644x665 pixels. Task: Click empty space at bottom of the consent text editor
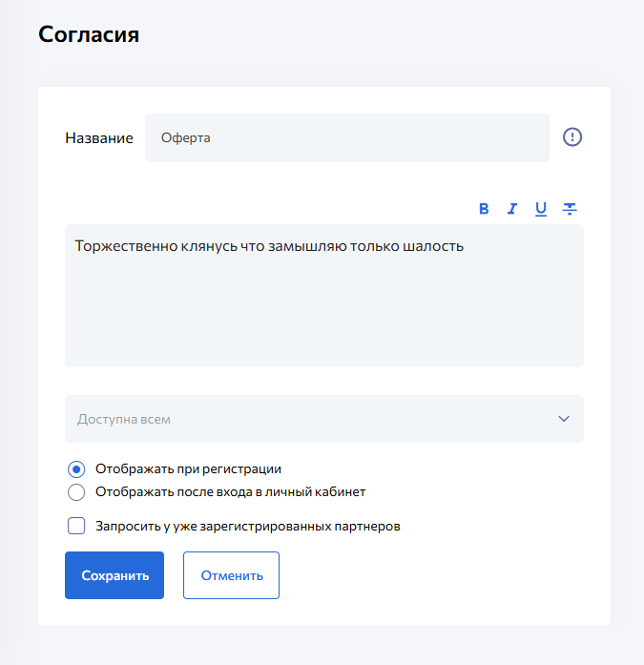323,334
